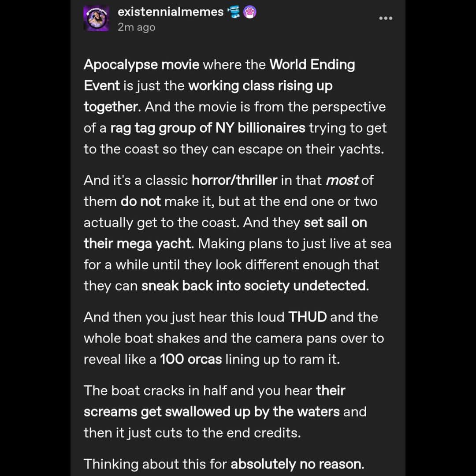Open the existennialmemes avatar picture
The image size is (476, 476).
click(96, 19)
